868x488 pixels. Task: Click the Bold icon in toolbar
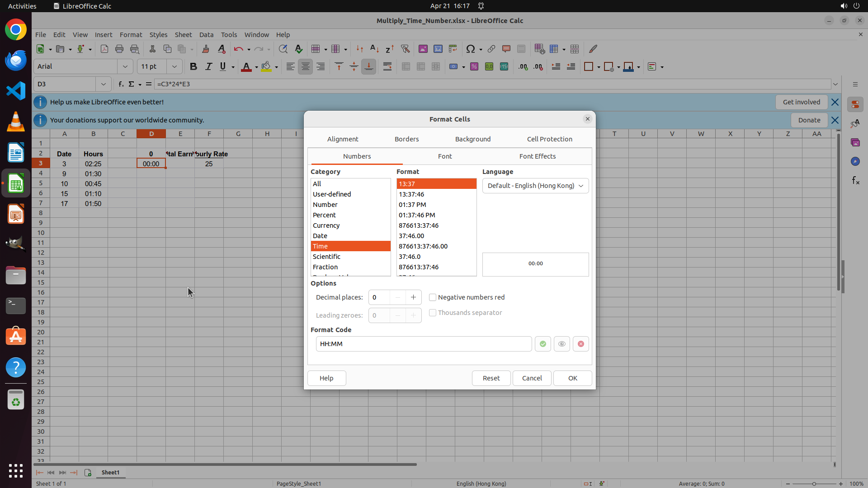193,66
